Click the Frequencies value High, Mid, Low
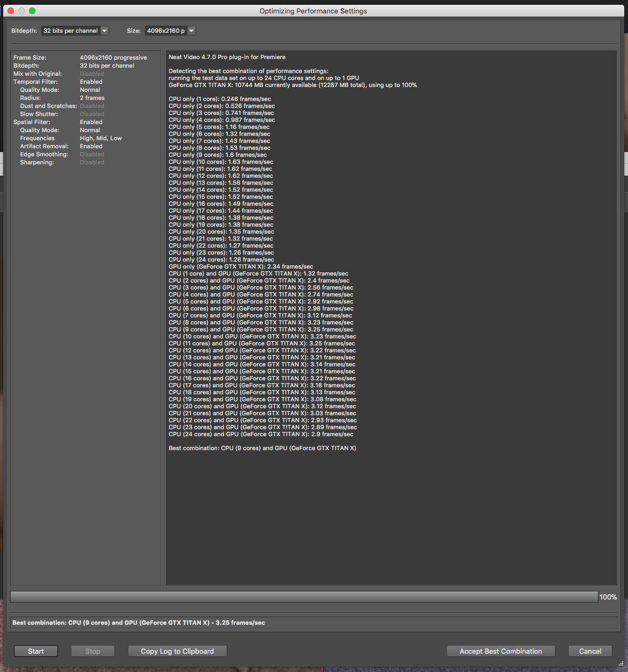This screenshot has width=628, height=672. pos(101,138)
